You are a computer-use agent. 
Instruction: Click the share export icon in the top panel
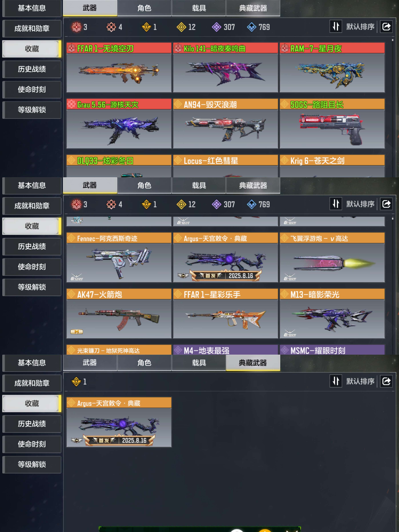pyautogui.click(x=386, y=26)
